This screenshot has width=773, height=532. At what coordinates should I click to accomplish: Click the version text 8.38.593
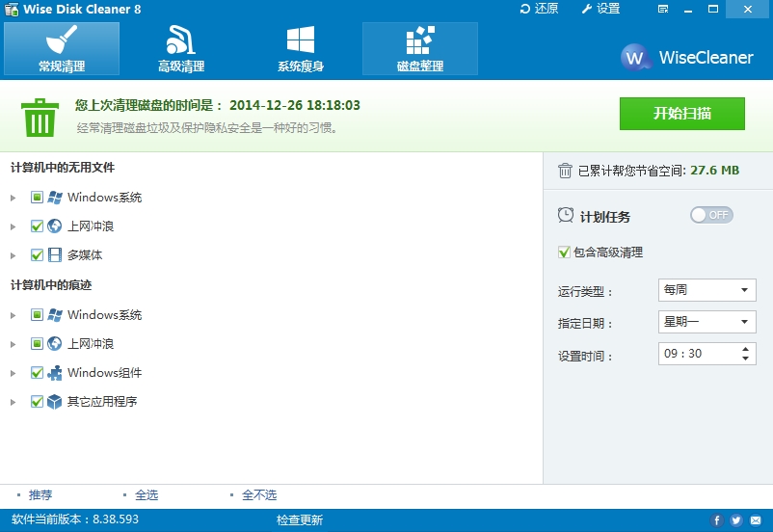(x=116, y=519)
